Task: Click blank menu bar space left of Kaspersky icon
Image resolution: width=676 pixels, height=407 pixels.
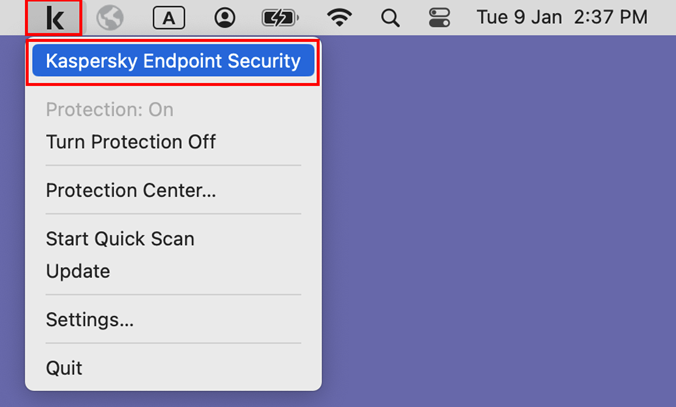Action: (x=12, y=17)
